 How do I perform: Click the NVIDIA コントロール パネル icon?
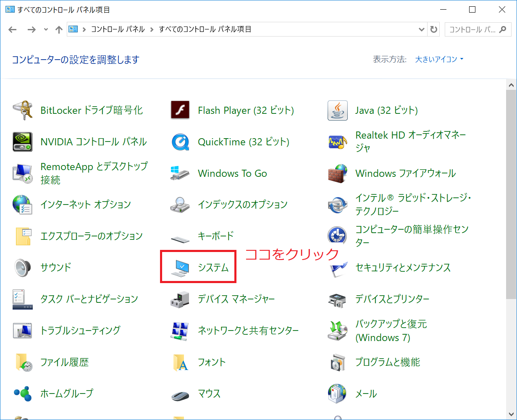click(23, 142)
